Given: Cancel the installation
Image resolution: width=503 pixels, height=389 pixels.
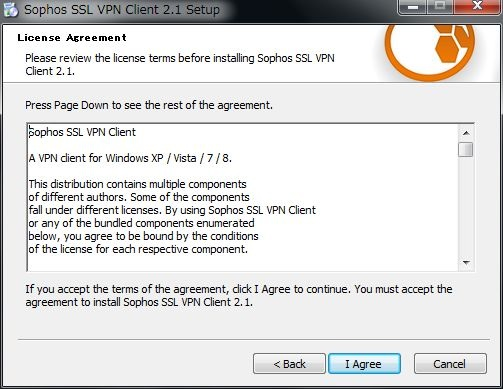Looking at the screenshot, I should coord(450,364).
